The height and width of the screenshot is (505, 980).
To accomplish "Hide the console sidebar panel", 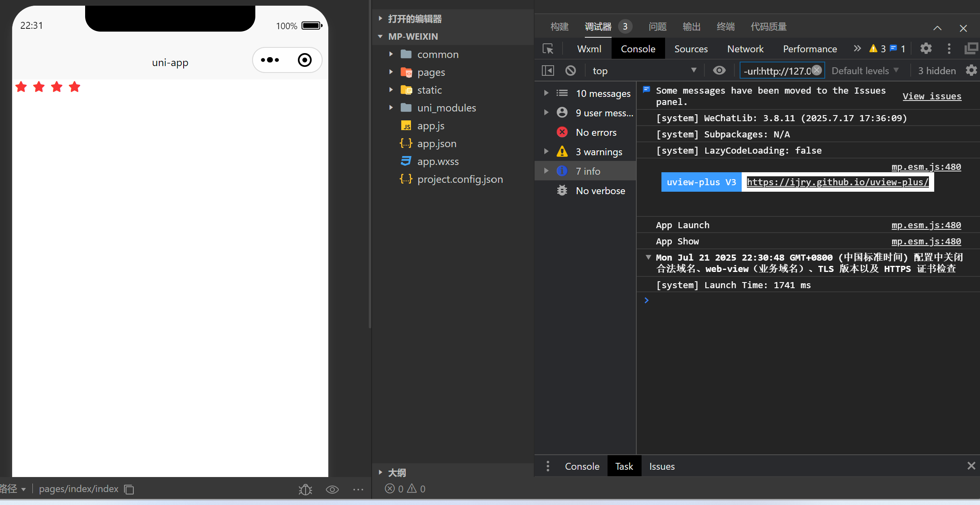I will (x=547, y=70).
